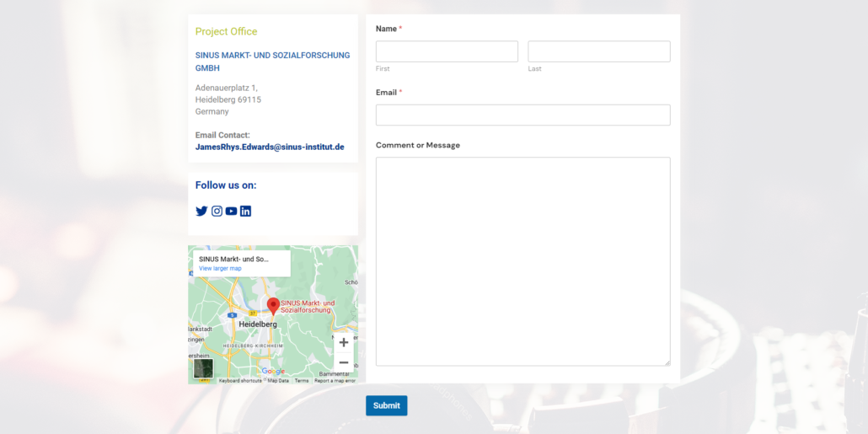Open the Instagram social link
The width and height of the screenshot is (868, 434).
(x=217, y=211)
